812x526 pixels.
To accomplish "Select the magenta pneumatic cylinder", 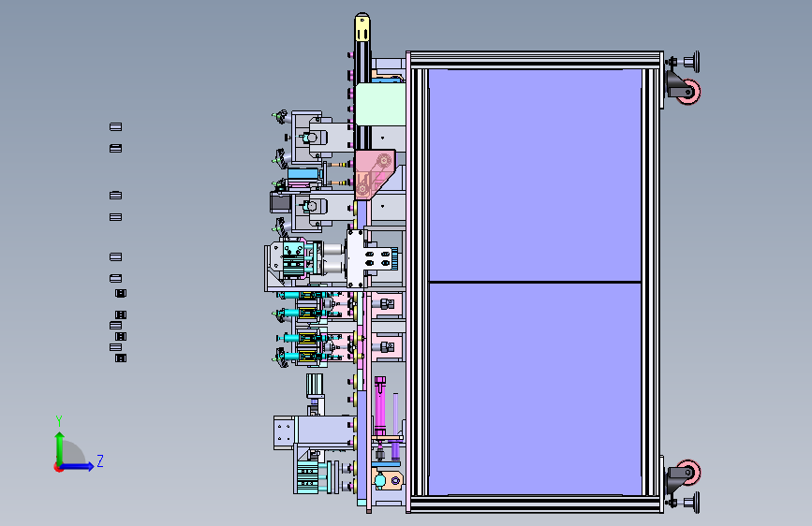I will [x=380, y=406].
